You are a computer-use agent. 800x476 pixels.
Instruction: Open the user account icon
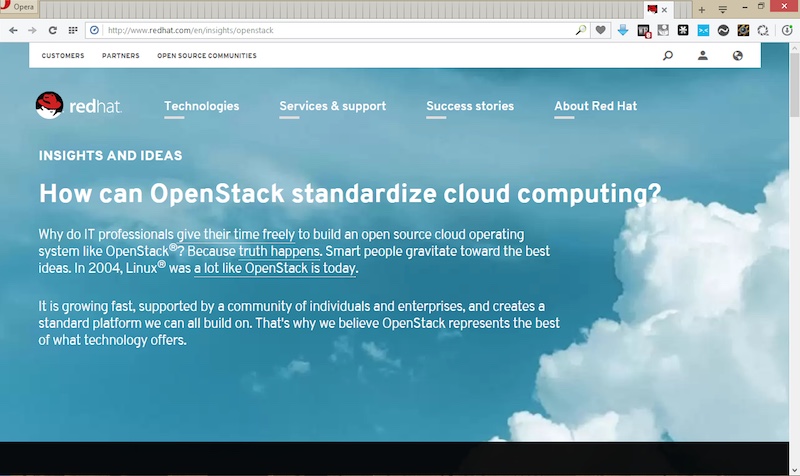(703, 56)
